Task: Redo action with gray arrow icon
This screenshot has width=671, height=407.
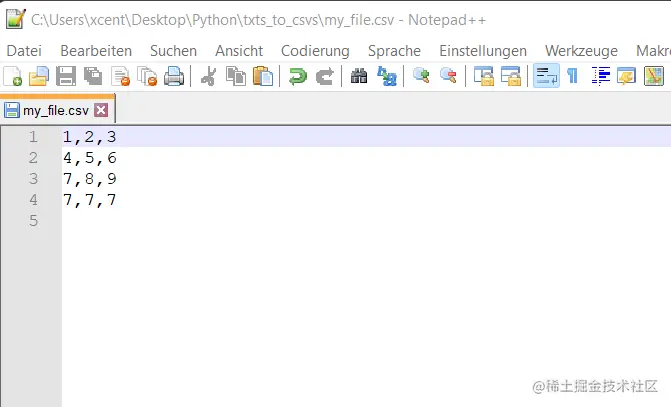Action: pos(325,76)
